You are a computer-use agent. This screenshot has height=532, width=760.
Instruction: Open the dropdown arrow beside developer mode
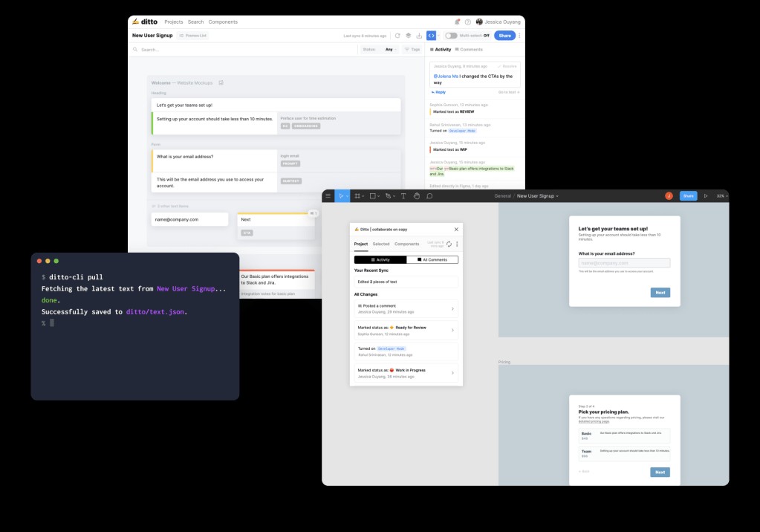(438, 36)
